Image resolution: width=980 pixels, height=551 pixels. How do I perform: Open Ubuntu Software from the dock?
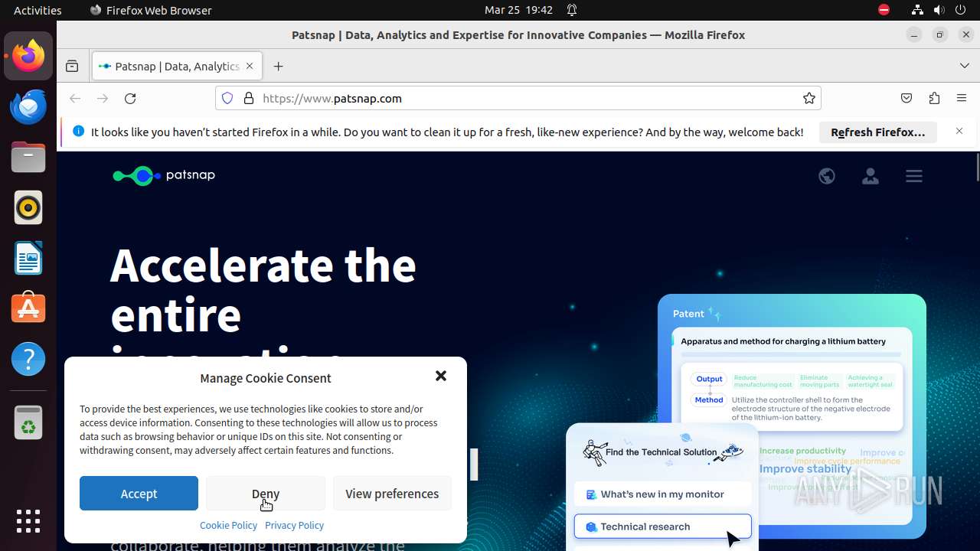point(28,308)
